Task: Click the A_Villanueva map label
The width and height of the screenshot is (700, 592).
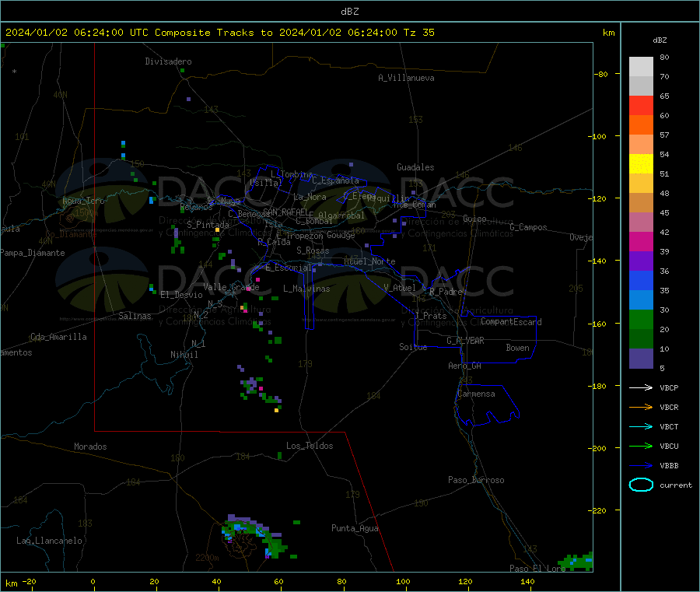Action: coord(406,78)
